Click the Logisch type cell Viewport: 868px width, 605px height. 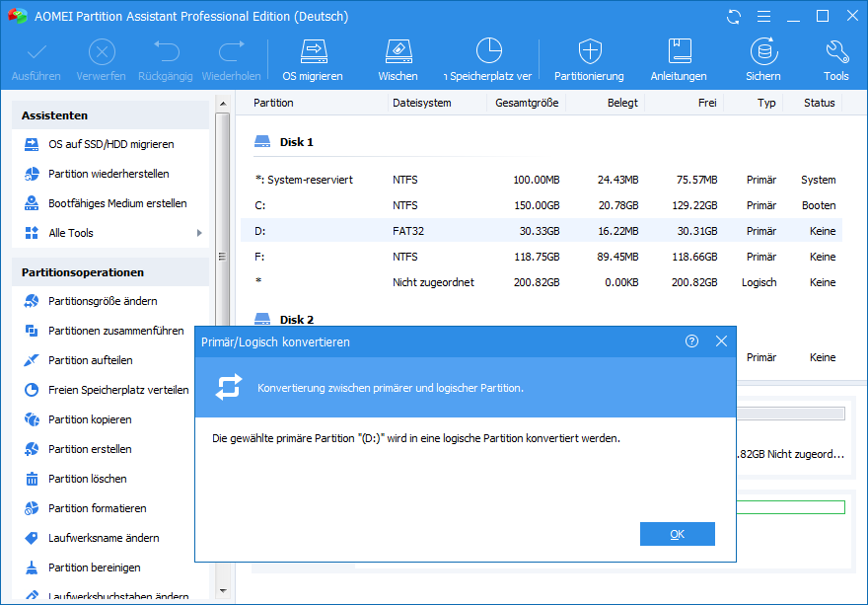pos(759,282)
